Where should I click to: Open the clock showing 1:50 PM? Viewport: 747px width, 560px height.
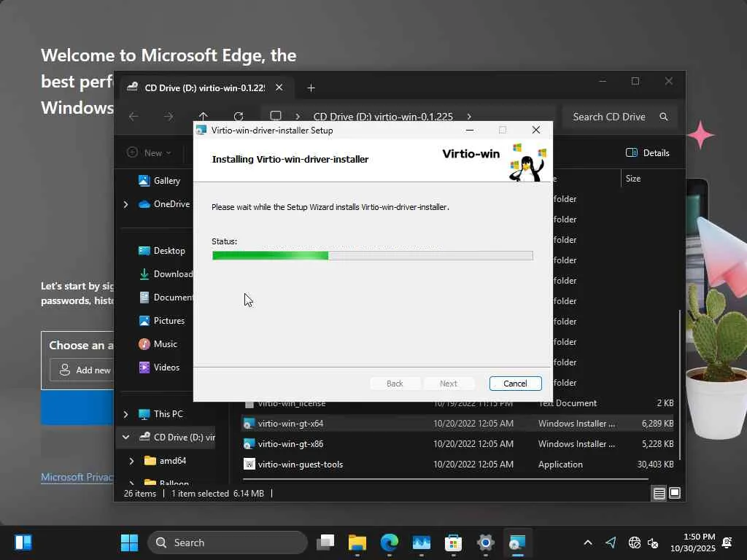(693, 542)
